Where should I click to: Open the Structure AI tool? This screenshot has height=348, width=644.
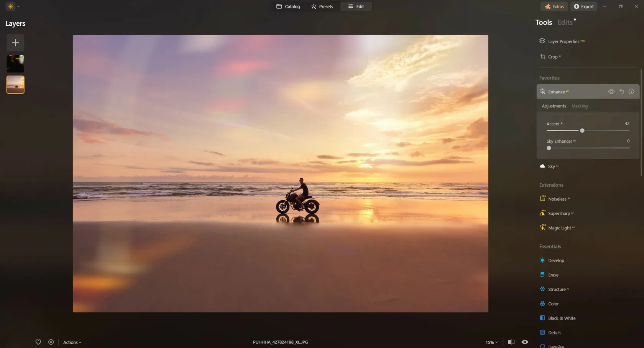coord(557,289)
